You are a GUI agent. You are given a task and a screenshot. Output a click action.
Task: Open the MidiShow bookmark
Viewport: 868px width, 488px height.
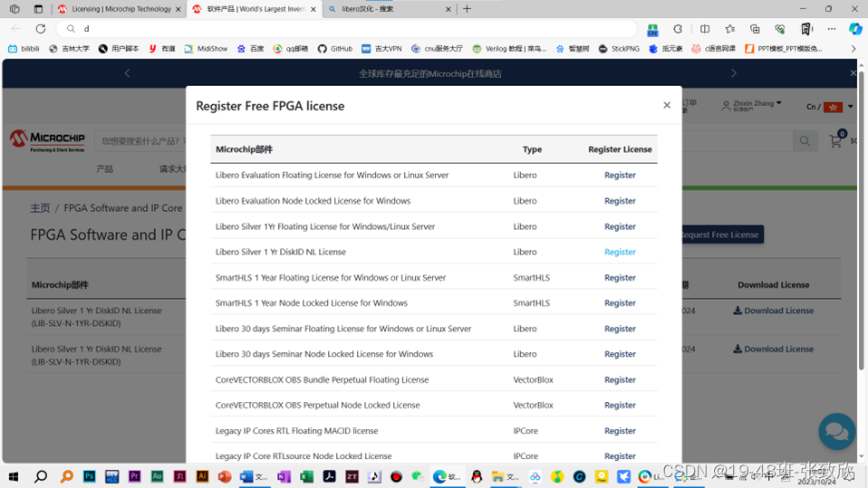[206, 49]
